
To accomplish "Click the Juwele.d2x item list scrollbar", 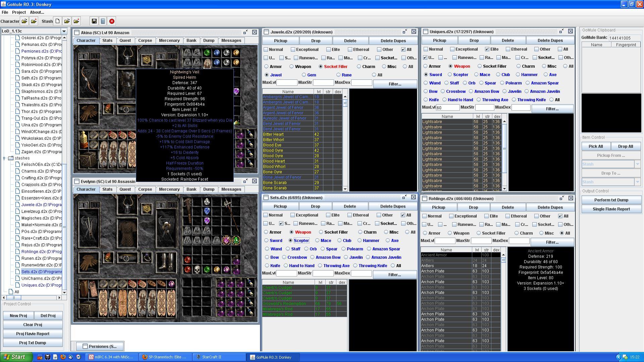I will (x=345, y=143).
